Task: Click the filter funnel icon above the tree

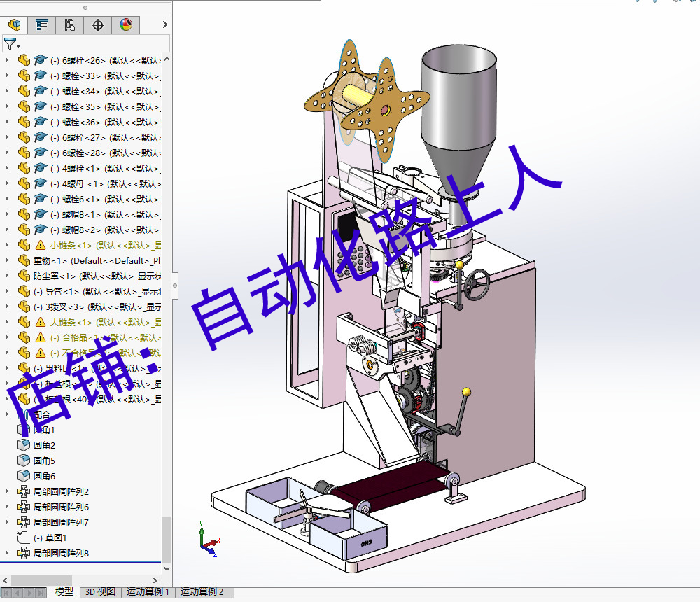Action: pyautogui.click(x=10, y=43)
